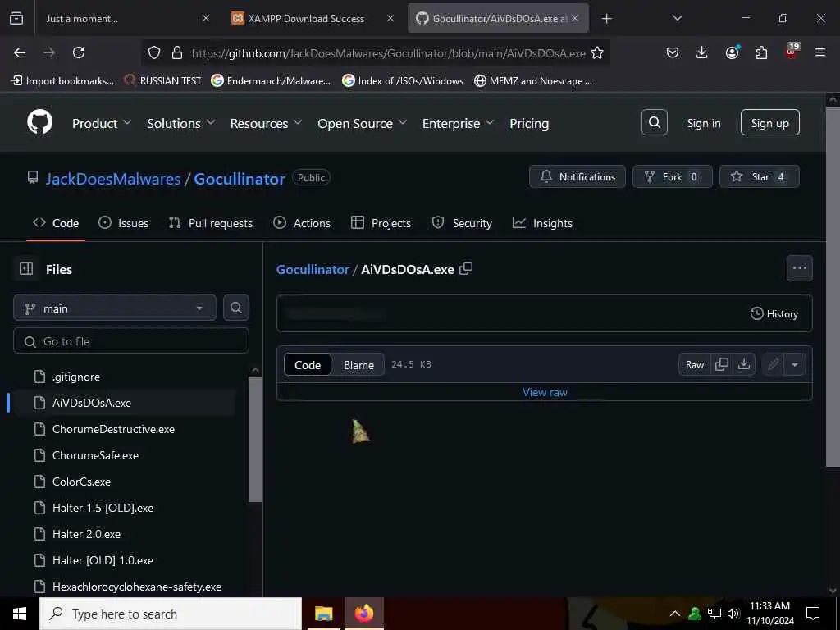Expand the Solutions menu

181,123
